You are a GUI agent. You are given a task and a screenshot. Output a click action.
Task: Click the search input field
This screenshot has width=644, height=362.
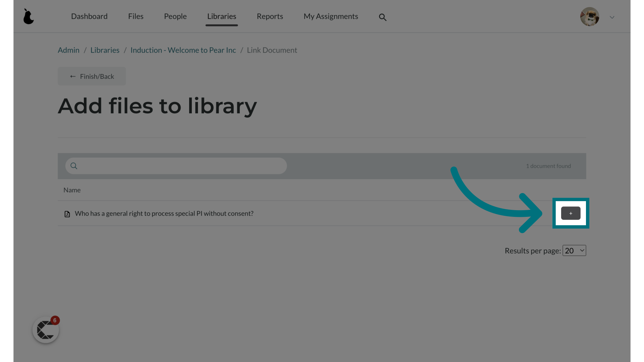[x=176, y=165]
